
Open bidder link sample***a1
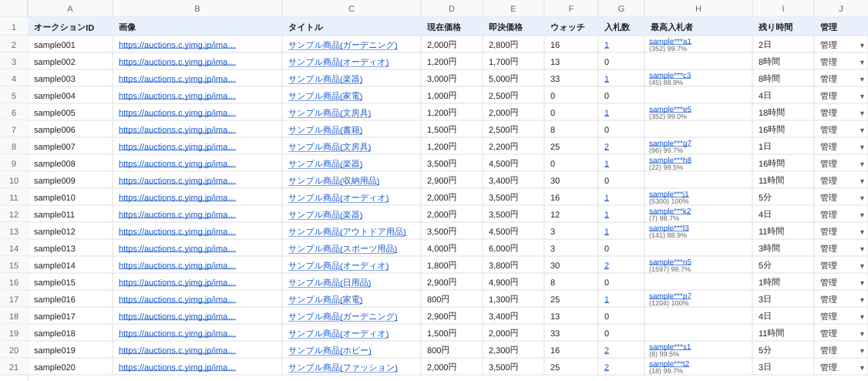tap(670, 41)
